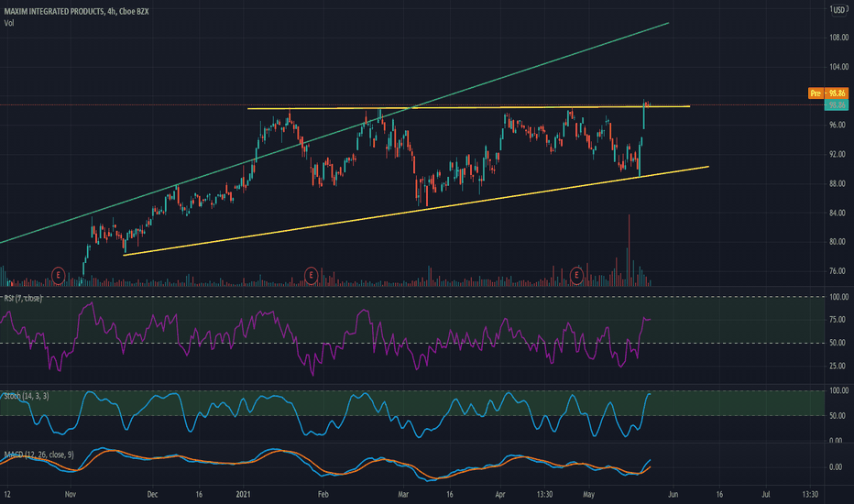Screen dimensions: 854x504
Task: Click the 84.00 price axis label
Action: [838, 213]
